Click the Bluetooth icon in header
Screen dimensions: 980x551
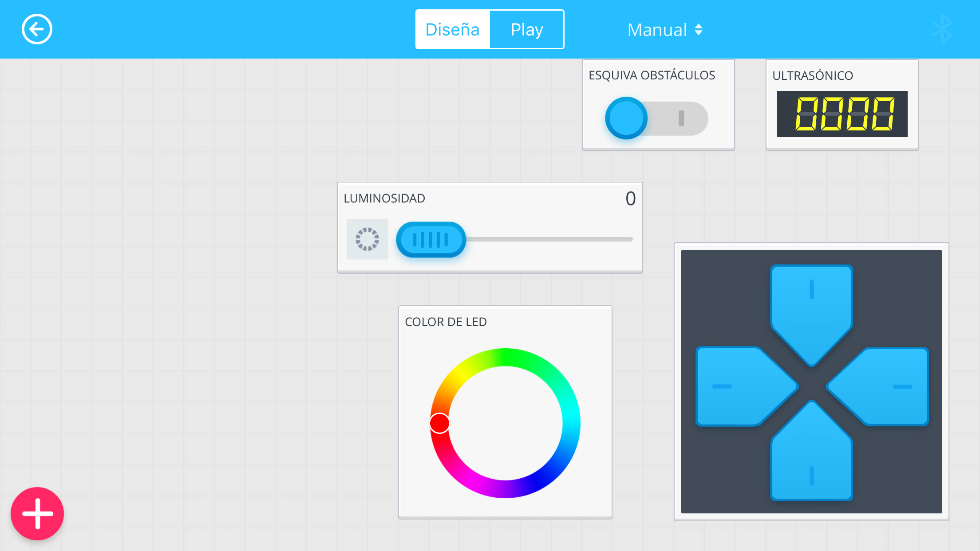point(942,29)
